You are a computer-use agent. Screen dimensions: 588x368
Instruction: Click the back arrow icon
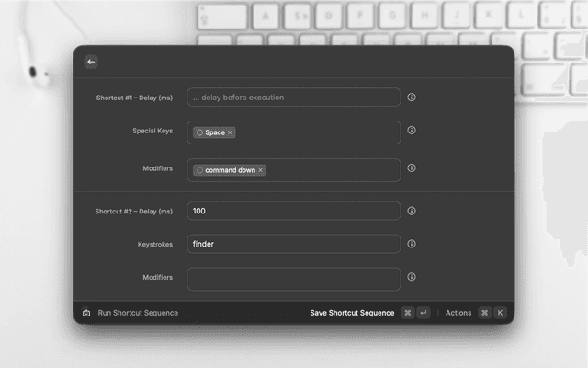click(x=91, y=62)
